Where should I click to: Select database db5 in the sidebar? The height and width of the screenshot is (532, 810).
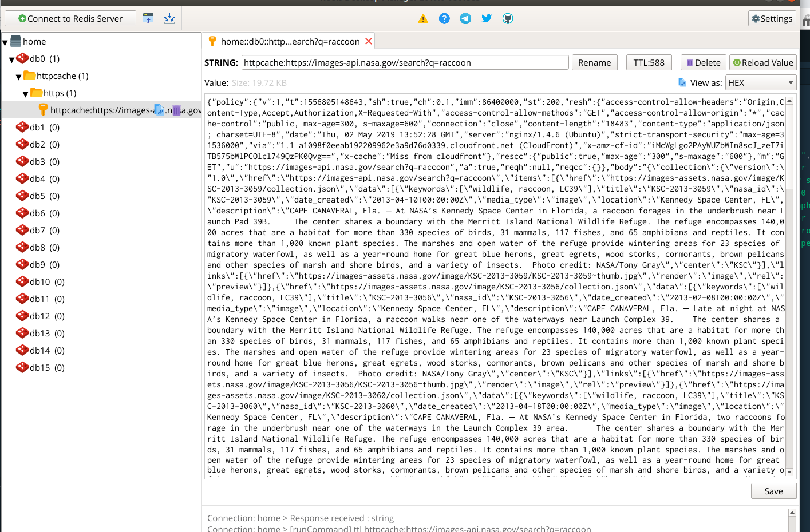coord(36,196)
